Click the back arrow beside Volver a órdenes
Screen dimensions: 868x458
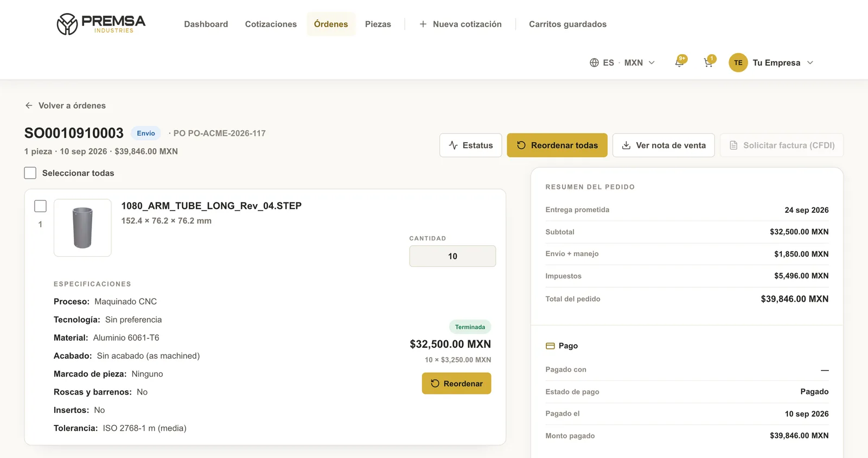coord(29,105)
